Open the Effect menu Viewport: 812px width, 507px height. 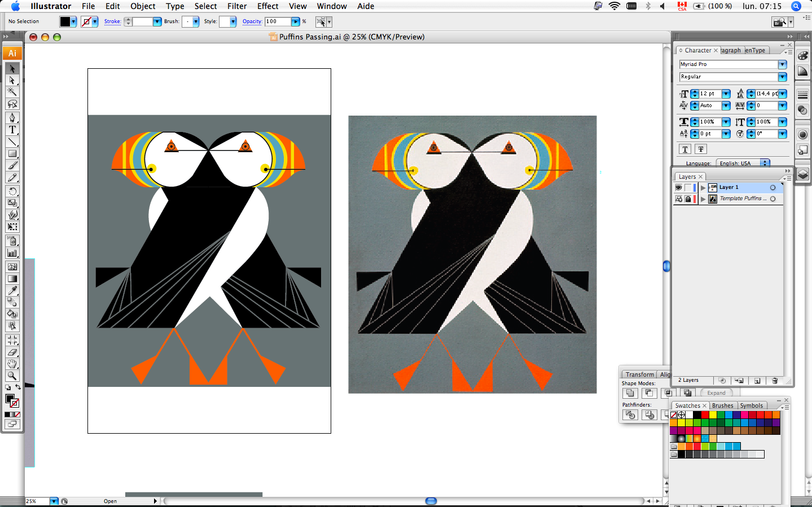pyautogui.click(x=268, y=6)
